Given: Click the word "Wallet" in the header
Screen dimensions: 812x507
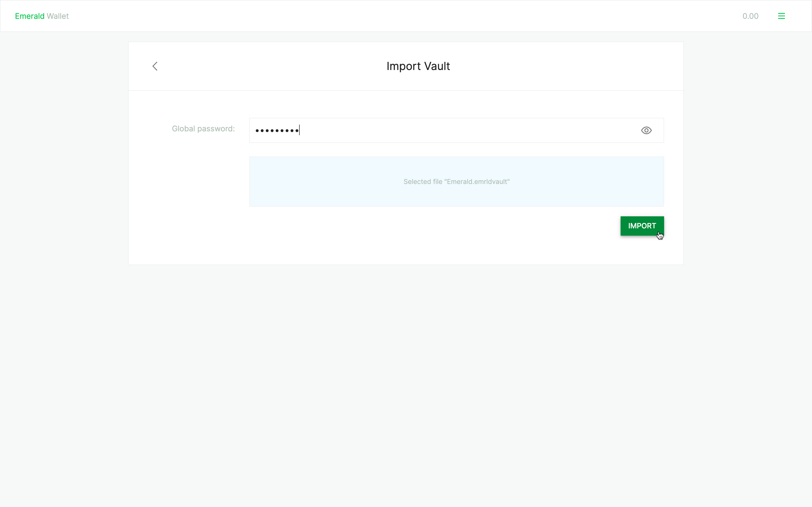Looking at the screenshot, I should [x=57, y=16].
